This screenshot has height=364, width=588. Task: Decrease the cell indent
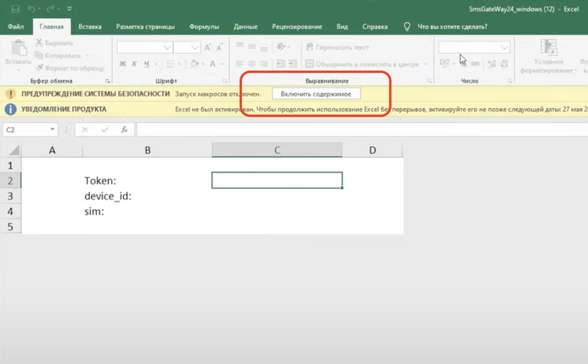point(281,64)
